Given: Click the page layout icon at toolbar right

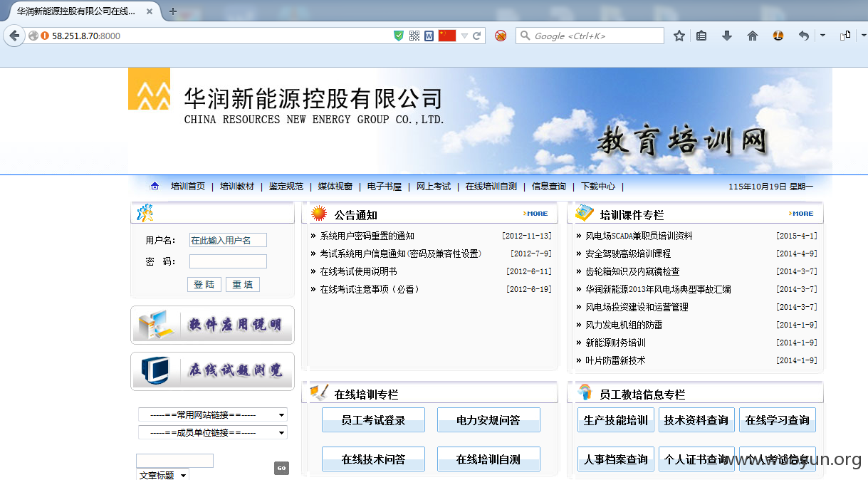Looking at the screenshot, I should [845, 36].
